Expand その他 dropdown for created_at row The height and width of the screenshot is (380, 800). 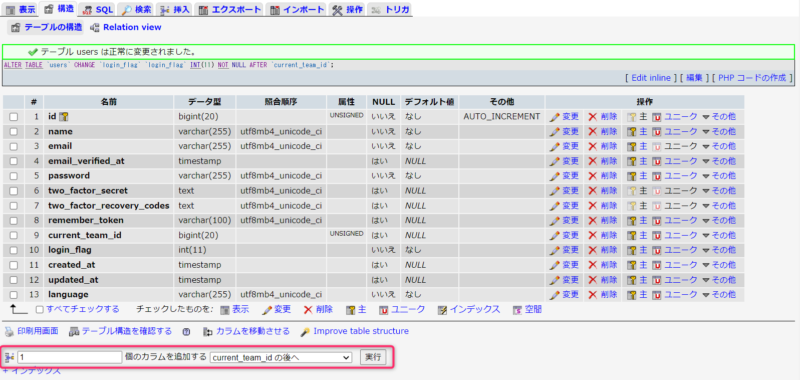pos(719,265)
